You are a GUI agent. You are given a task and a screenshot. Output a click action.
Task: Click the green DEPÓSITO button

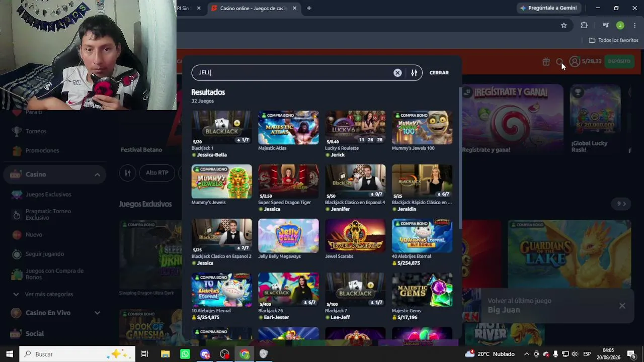coord(619,61)
